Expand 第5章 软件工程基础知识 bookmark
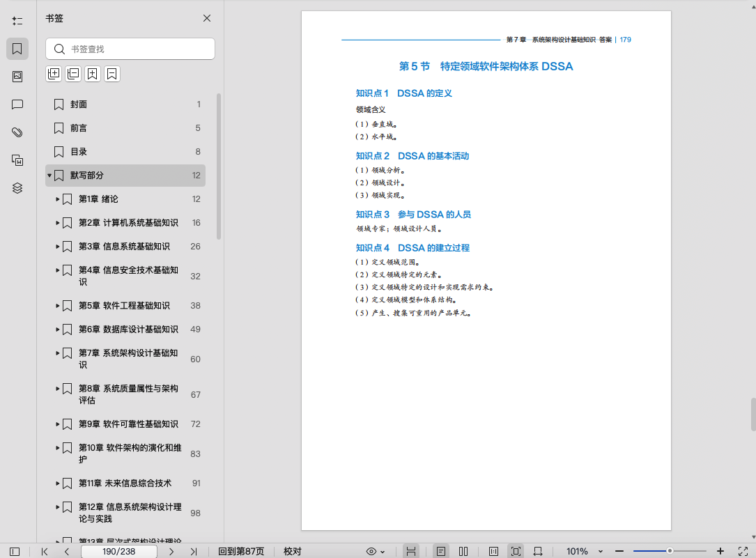 tap(57, 306)
